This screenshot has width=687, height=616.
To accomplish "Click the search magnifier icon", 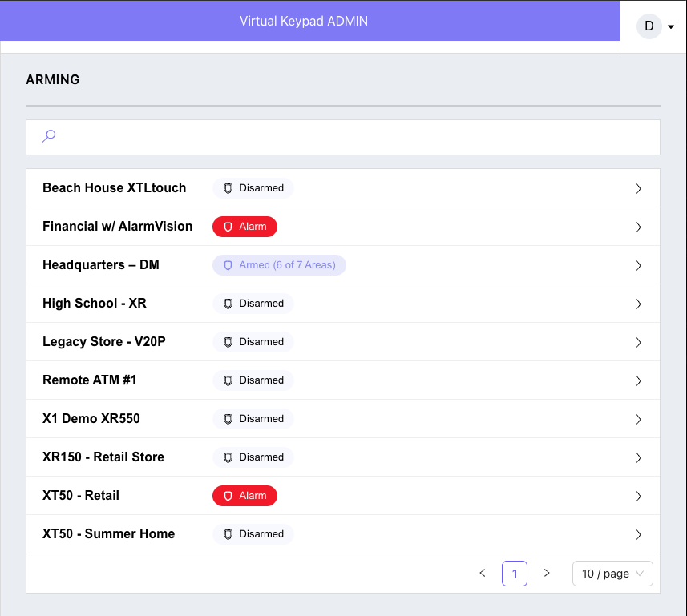I will click(x=48, y=137).
